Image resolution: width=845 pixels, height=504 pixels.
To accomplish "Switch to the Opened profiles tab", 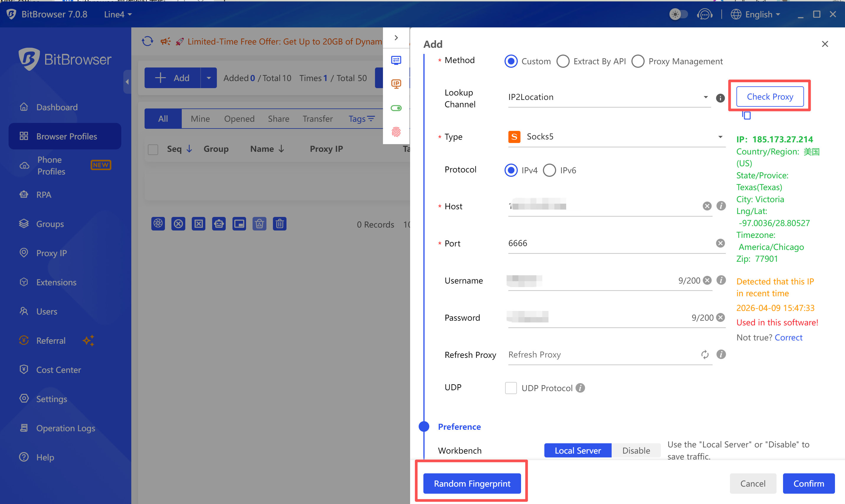I will (239, 119).
